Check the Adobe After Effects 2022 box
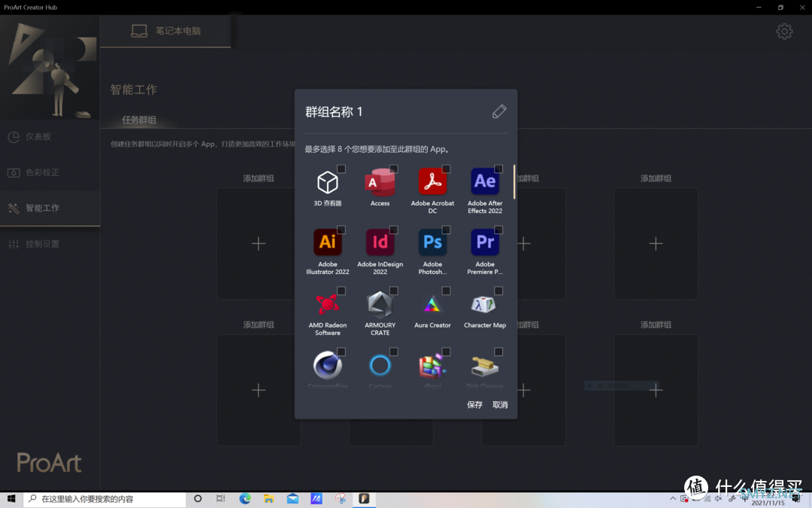 pyautogui.click(x=498, y=169)
